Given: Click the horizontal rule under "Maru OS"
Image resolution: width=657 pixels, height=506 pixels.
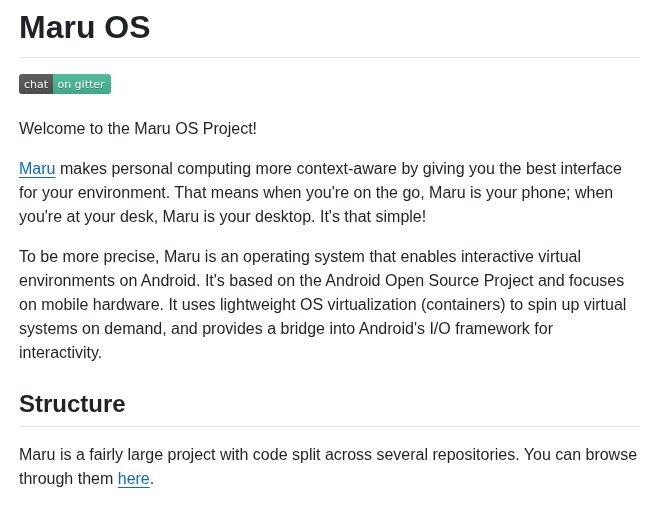Looking at the screenshot, I should (x=329, y=58).
